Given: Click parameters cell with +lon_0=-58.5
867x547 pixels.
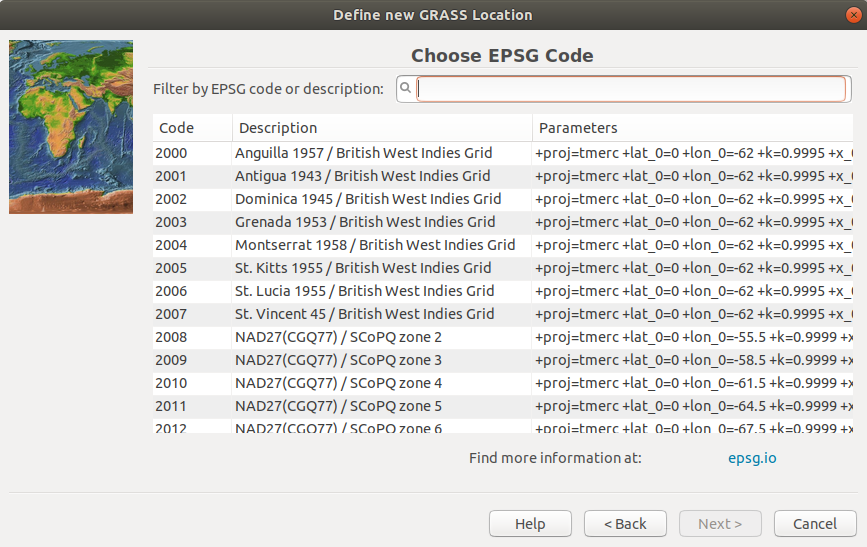Looking at the screenshot, I should 692,360.
